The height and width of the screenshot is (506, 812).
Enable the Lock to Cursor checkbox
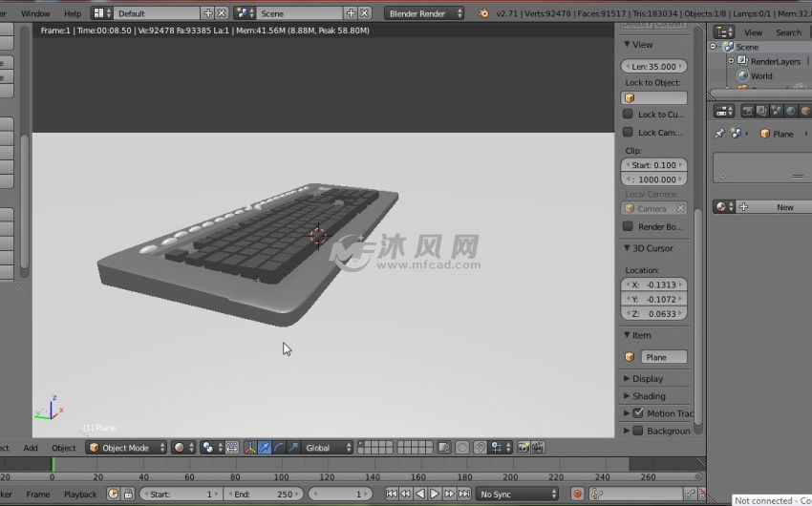629,115
